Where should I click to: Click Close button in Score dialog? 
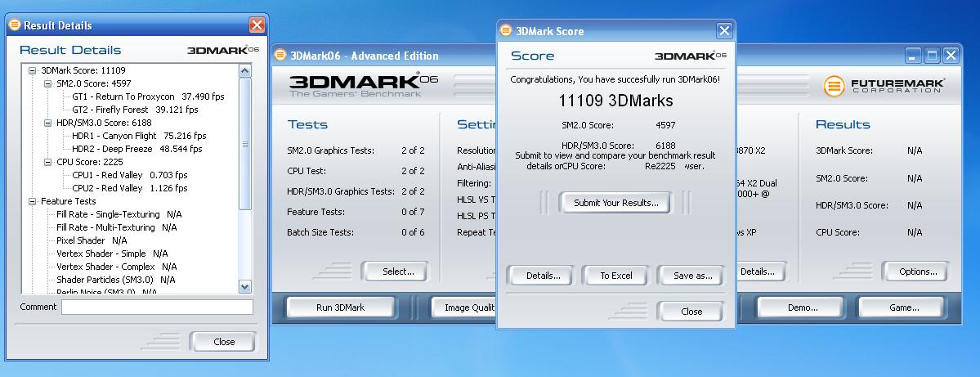(x=691, y=312)
